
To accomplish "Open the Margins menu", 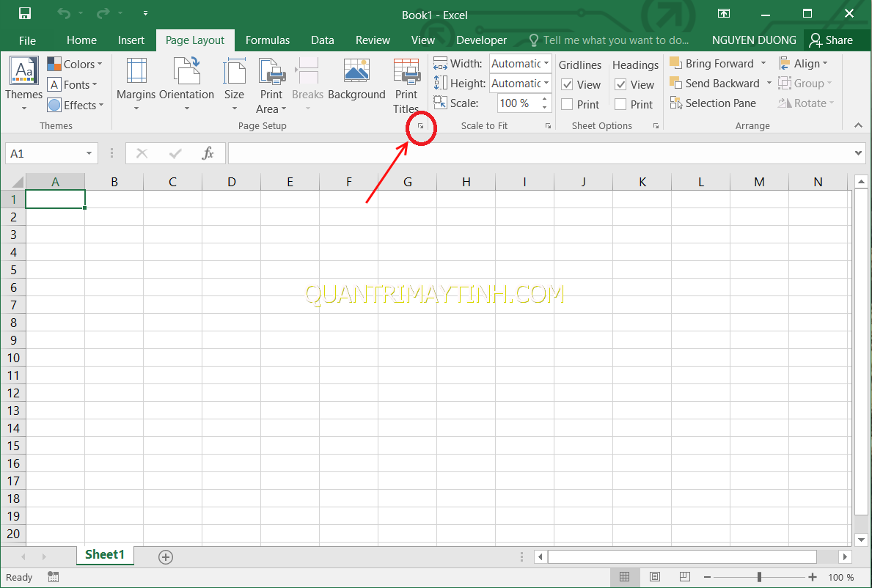I will 136,84.
